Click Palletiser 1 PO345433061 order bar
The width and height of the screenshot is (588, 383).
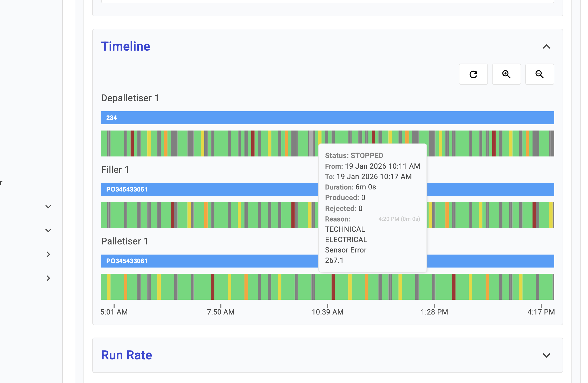[207, 261]
